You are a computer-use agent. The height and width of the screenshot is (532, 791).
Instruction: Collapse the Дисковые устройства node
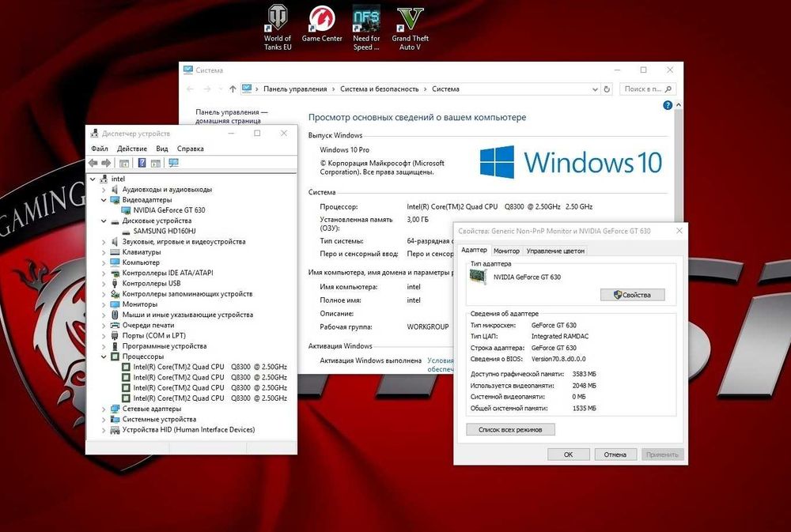pyautogui.click(x=104, y=221)
